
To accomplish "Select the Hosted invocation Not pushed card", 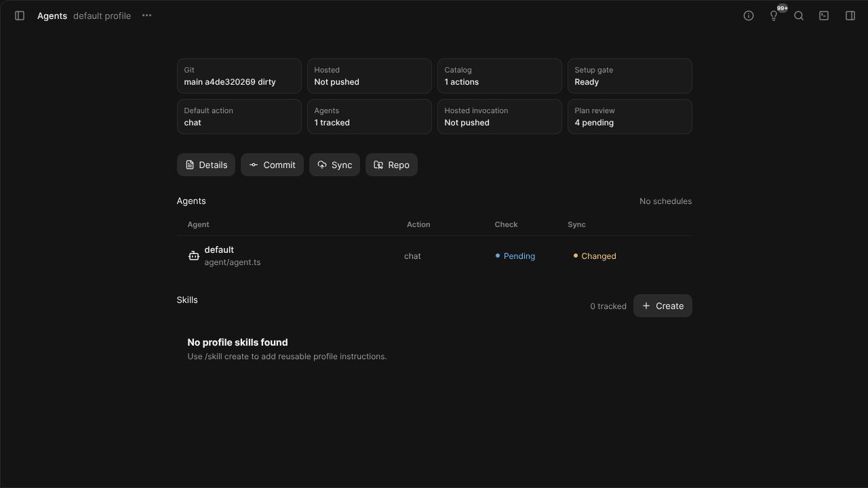I will [x=500, y=117].
